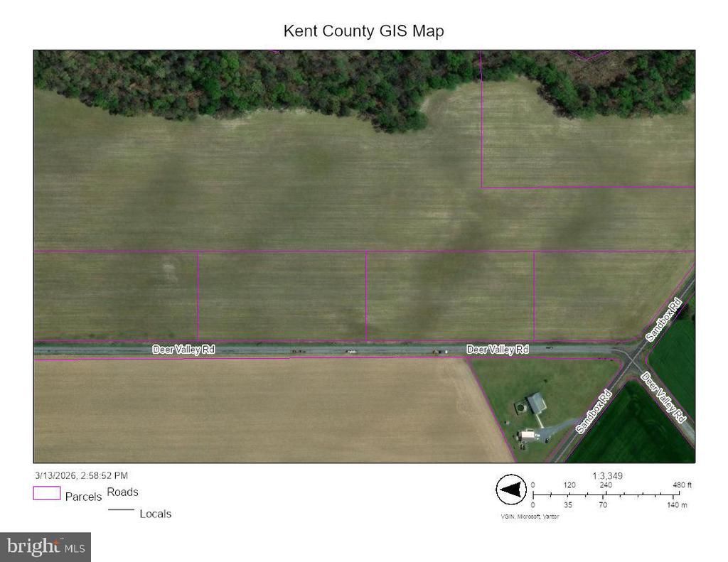Click the Deer Valley Rd label near intersection
Image resolution: width=728 pixels, height=562 pixels.
coord(498,350)
